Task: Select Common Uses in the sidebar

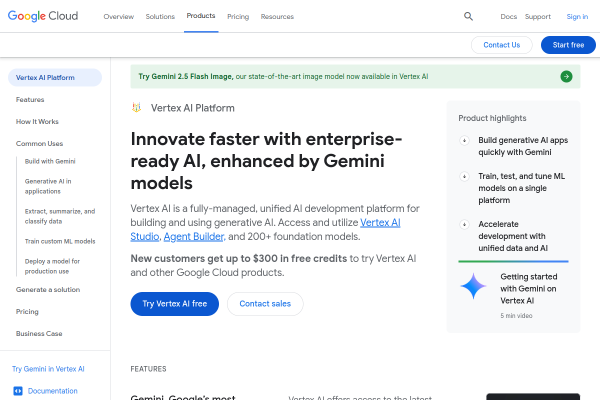Action: (x=39, y=143)
